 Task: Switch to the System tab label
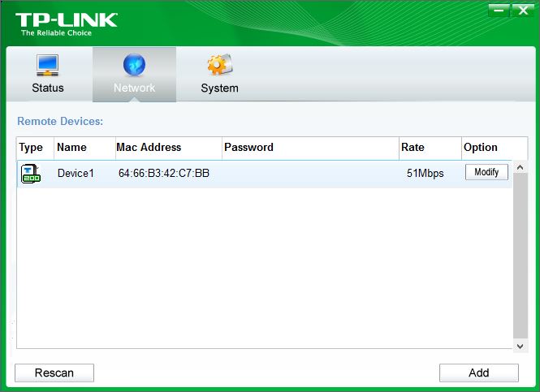click(x=219, y=88)
